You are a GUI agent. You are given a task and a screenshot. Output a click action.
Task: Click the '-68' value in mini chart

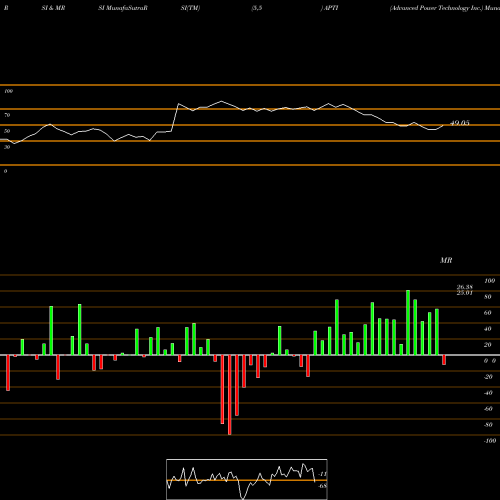323,486
